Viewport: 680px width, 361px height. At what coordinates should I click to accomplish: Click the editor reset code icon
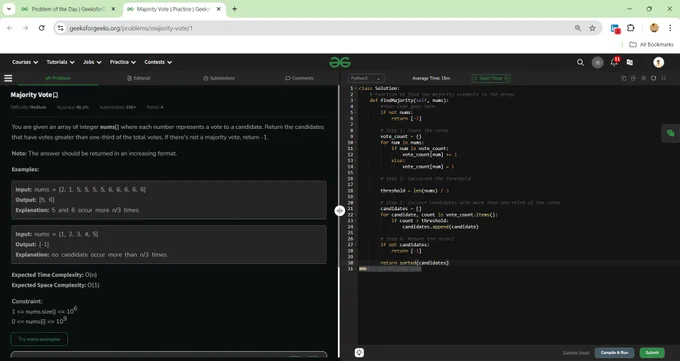tap(653, 78)
